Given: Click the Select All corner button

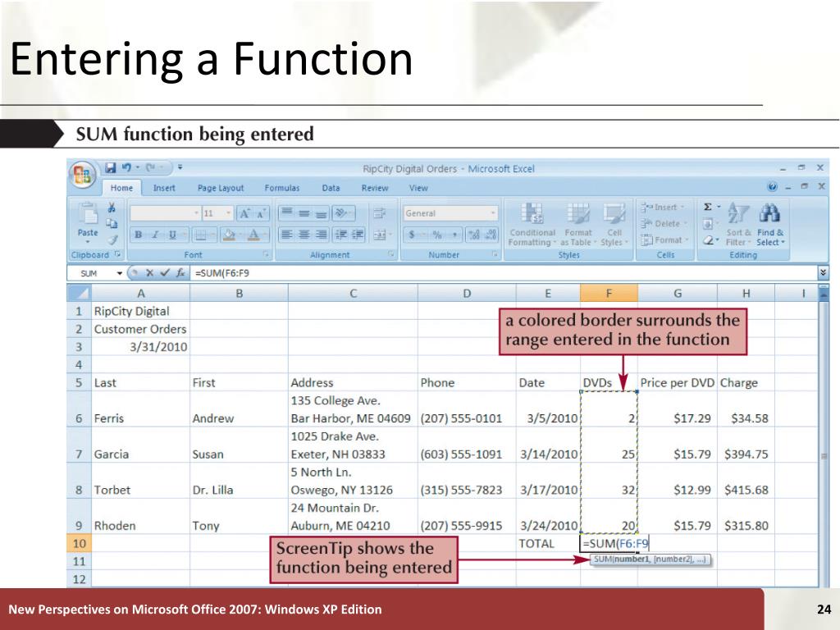Looking at the screenshot, I should (80, 293).
